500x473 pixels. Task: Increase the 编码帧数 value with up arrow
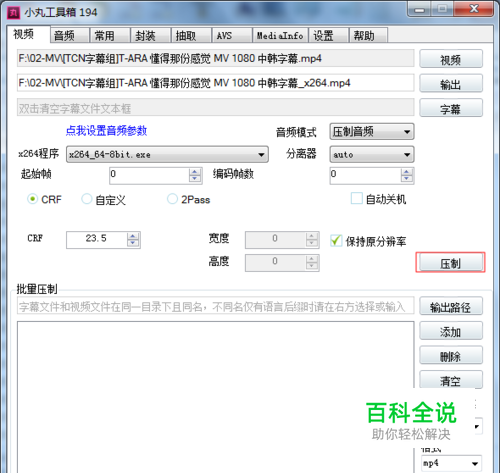[407, 172]
